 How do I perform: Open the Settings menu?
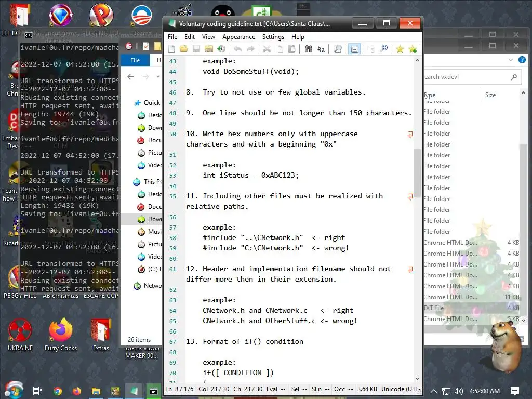(x=273, y=37)
